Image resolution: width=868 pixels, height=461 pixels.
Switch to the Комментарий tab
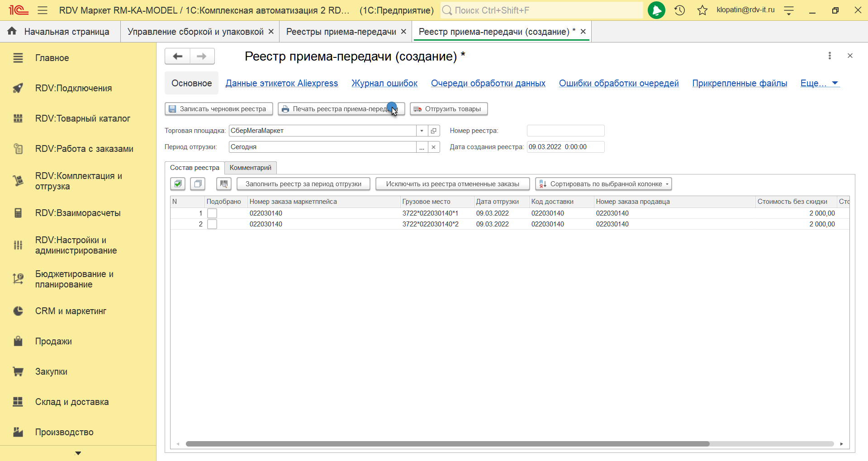tap(250, 168)
